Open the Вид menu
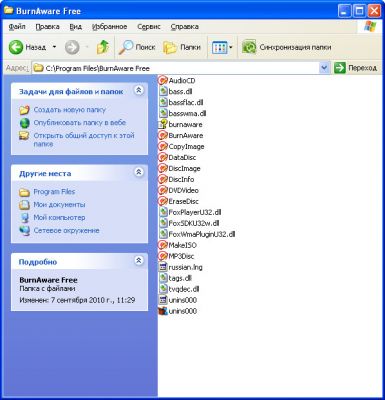This screenshot has width=385, height=400. pos(76,27)
